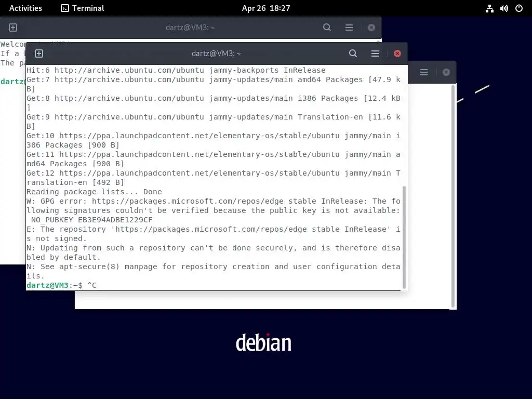Click the '^C' text at the prompt
This screenshot has width=532, height=399.
pyautogui.click(x=91, y=285)
